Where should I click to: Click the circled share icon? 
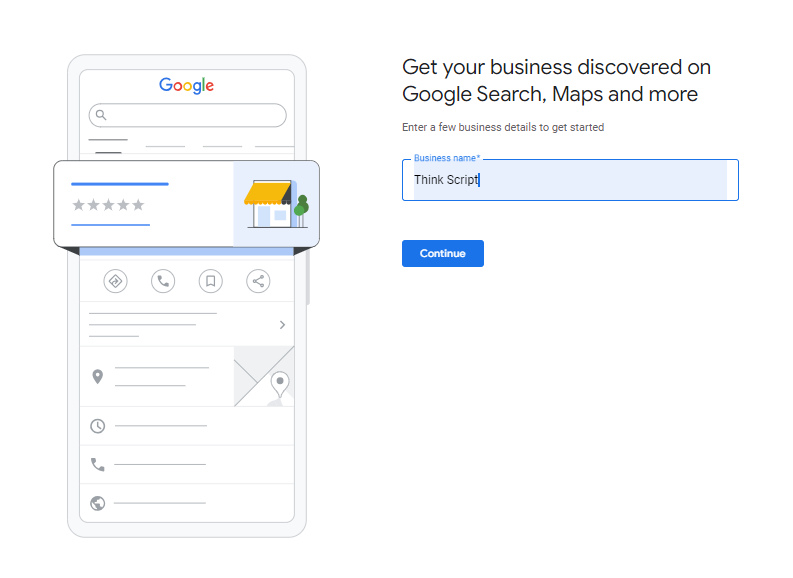pyautogui.click(x=258, y=281)
